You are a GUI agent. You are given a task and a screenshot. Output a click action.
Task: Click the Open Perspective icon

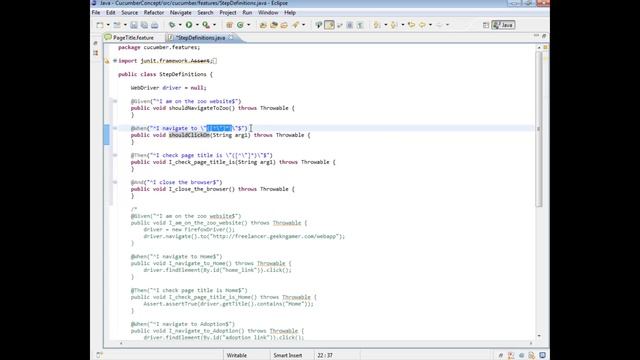(x=486, y=25)
